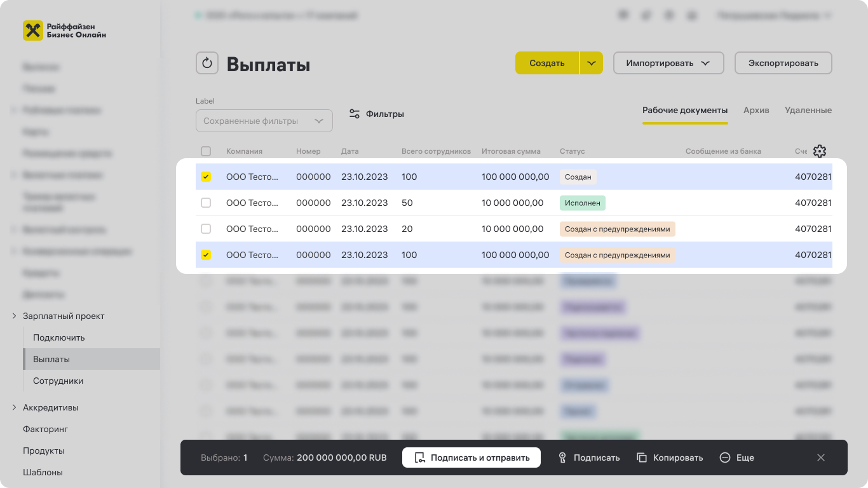Screen dimensions: 868x488
Task: Uncheck the row with status Создан
Action: coord(206,177)
